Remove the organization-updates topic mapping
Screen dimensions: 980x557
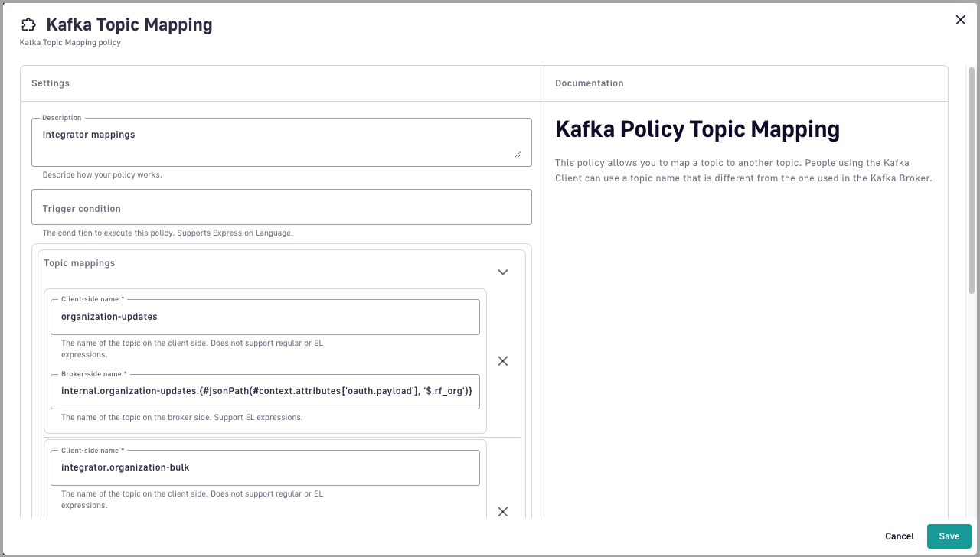point(502,361)
